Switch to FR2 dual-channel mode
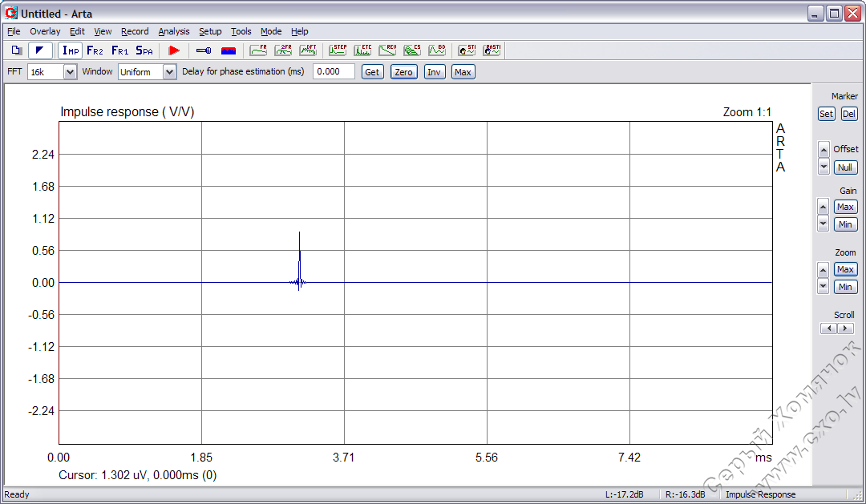Image resolution: width=866 pixels, height=504 pixels. point(95,50)
